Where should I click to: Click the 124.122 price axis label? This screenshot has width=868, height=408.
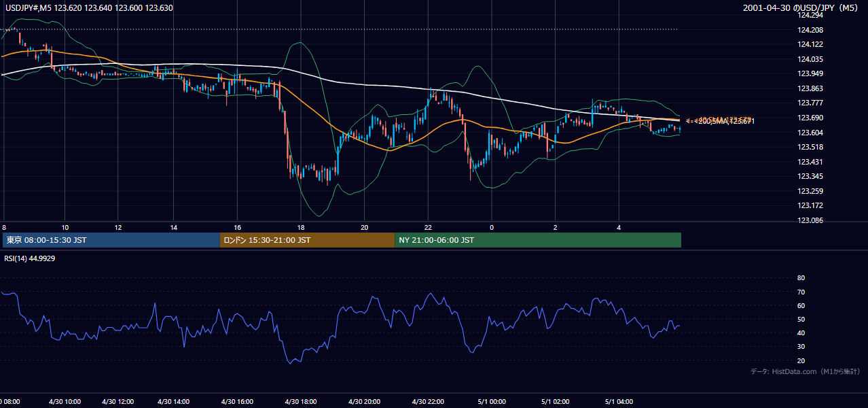coord(810,44)
